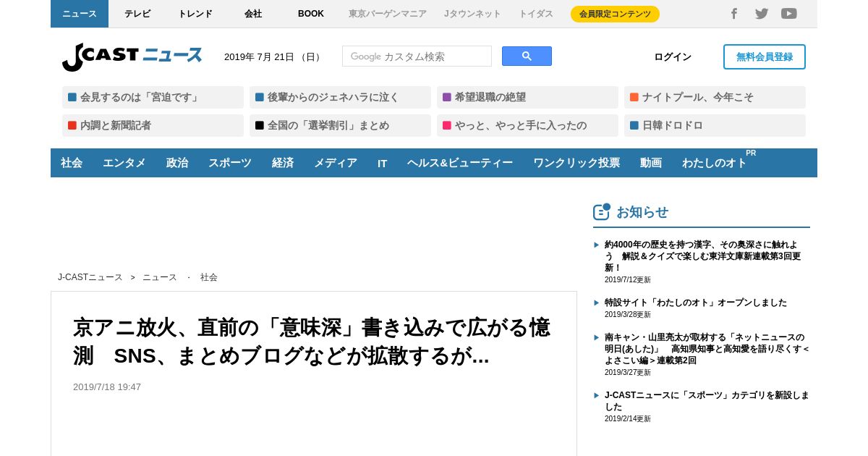
Task: Open topic やっと、やっと手に入ったの
Action: tap(527, 125)
